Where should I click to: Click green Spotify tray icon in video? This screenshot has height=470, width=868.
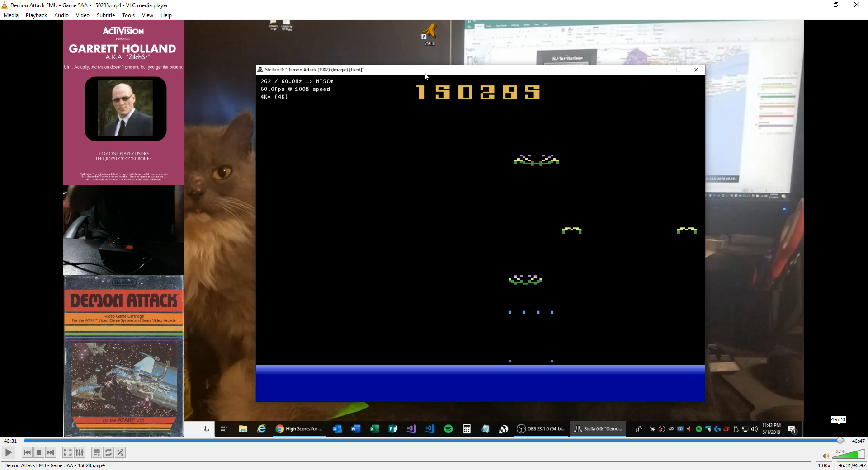coord(698,429)
